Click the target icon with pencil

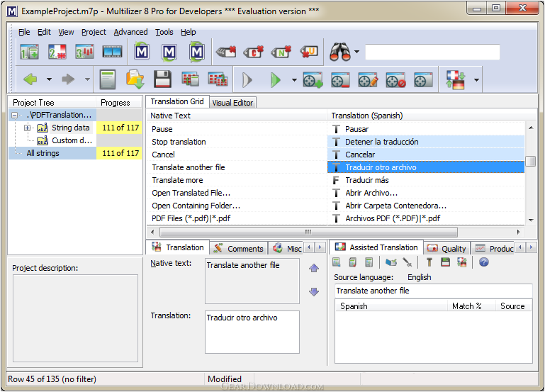click(x=368, y=80)
